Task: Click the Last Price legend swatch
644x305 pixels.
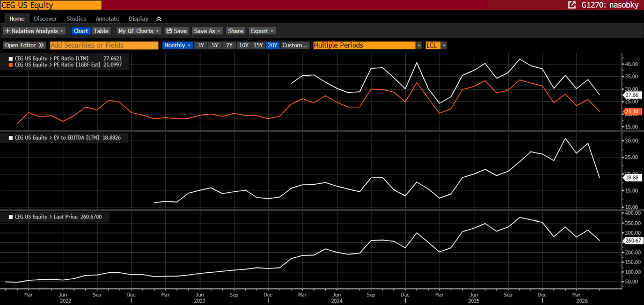Action: [x=11, y=217]
